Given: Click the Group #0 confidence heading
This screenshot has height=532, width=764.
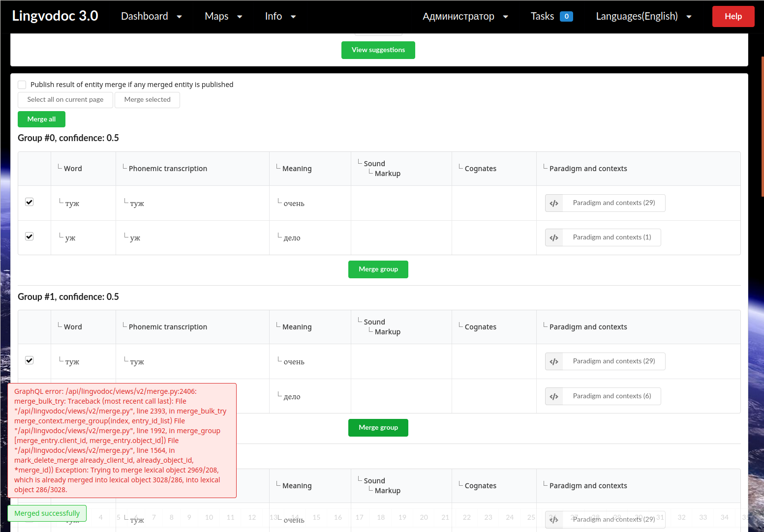Looking at the screenshot, I should point(68,138).
